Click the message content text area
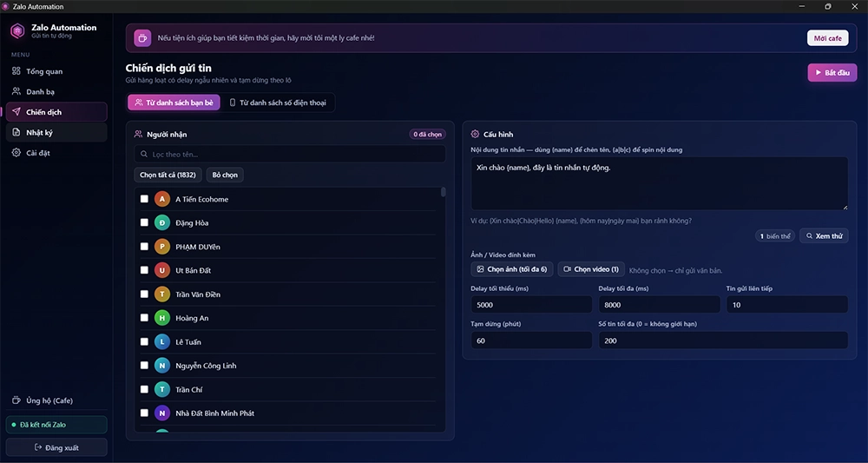Screen dimensions: 868x463 (660, 183)
